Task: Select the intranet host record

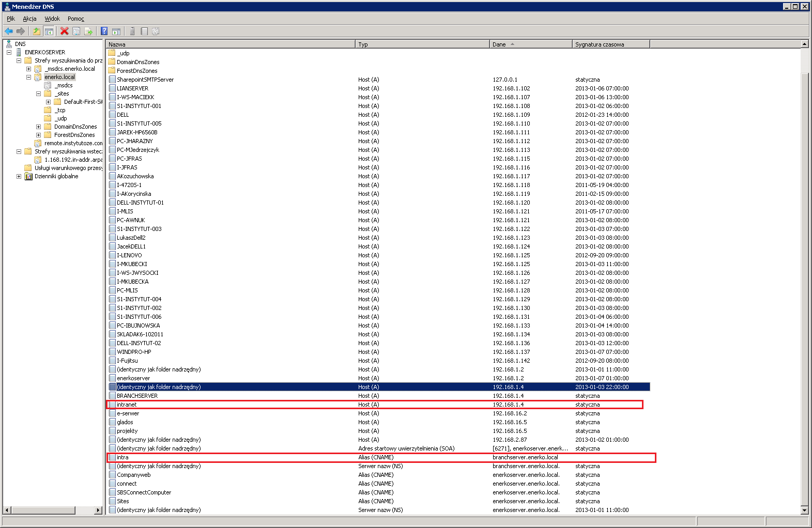Action: 378,405
